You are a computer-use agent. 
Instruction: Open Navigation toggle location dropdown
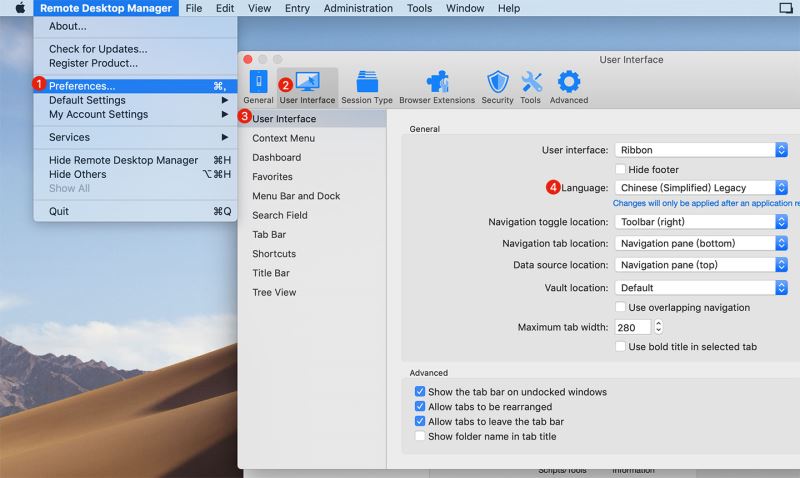[x=701, y=222]
